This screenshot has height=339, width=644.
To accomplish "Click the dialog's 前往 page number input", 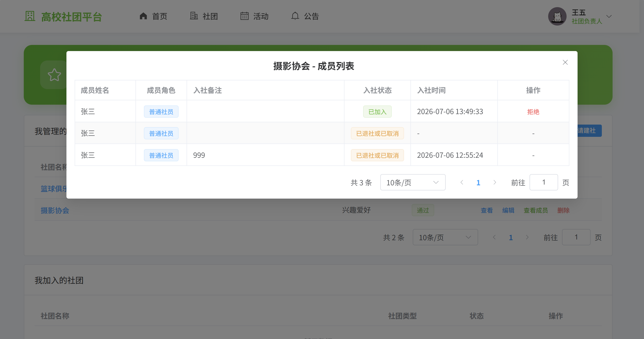I will (544, 182).
